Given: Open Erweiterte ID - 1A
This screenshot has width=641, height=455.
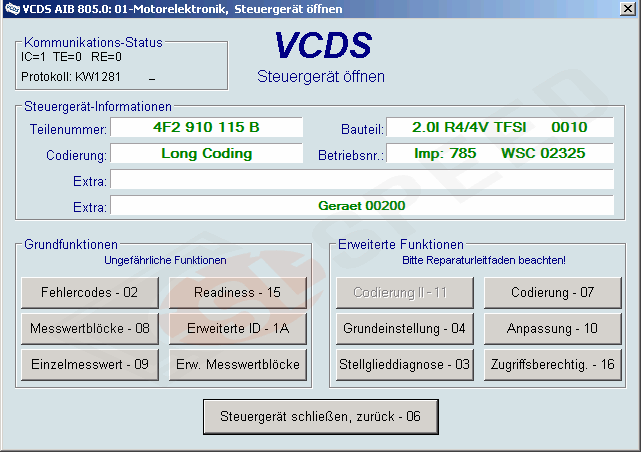Looking at the screenshot, I should pos(238,329).
